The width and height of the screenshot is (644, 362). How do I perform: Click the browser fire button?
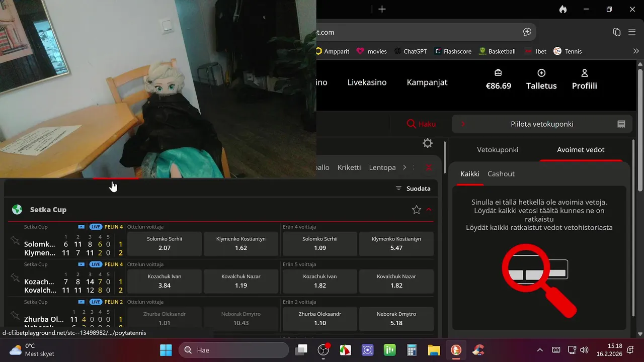pyautogui.click(x=562, y=9)
